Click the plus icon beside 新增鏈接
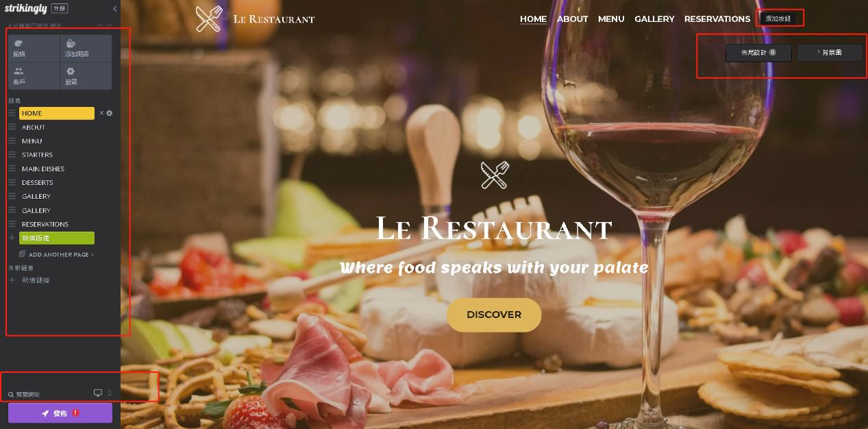Screen dimensions: 868x429 tap(12, 280)
